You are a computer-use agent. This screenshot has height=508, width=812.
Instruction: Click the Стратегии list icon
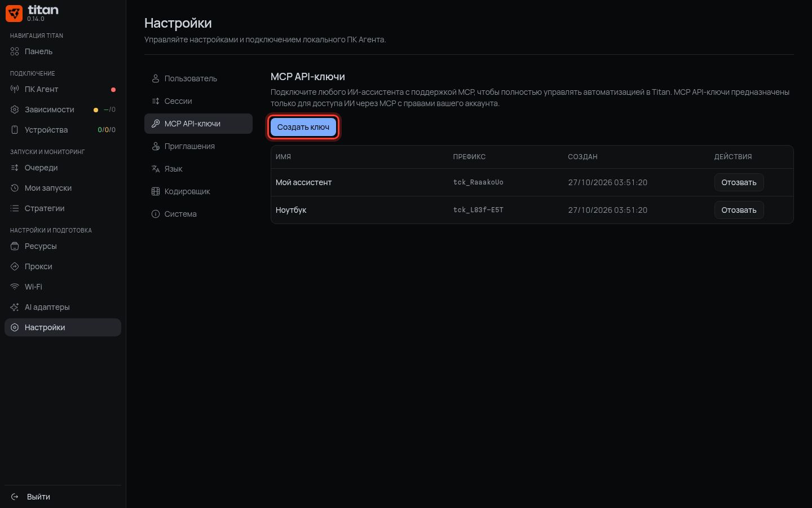15,208
